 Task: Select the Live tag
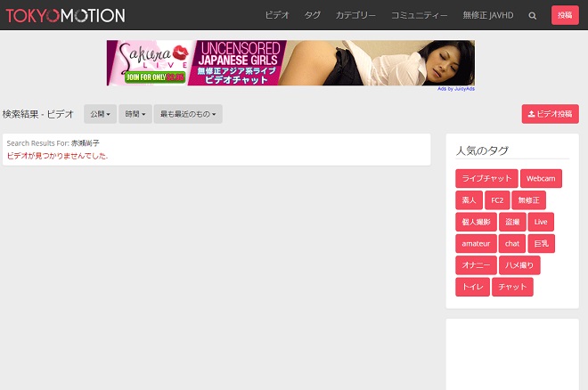[540, 222]
